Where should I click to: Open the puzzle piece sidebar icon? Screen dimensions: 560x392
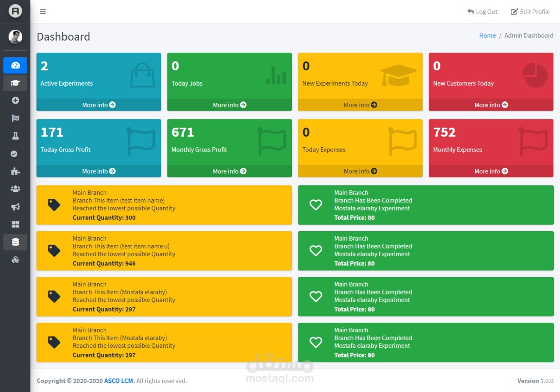15,171
